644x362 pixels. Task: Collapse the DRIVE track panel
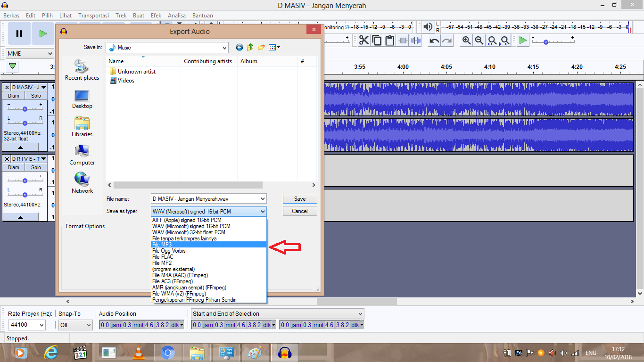click(20, 217)
